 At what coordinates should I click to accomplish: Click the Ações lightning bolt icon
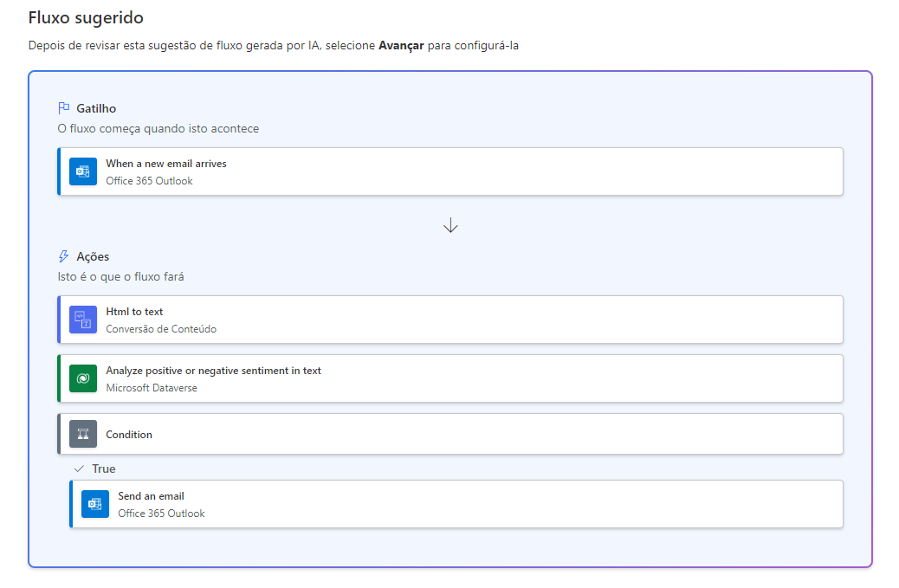(63, 256)
